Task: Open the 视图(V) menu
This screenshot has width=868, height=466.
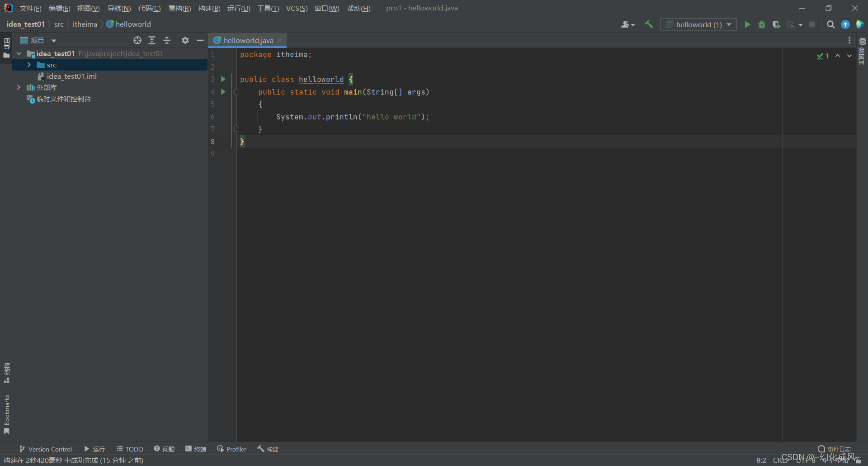Action: tap(88, 9)
